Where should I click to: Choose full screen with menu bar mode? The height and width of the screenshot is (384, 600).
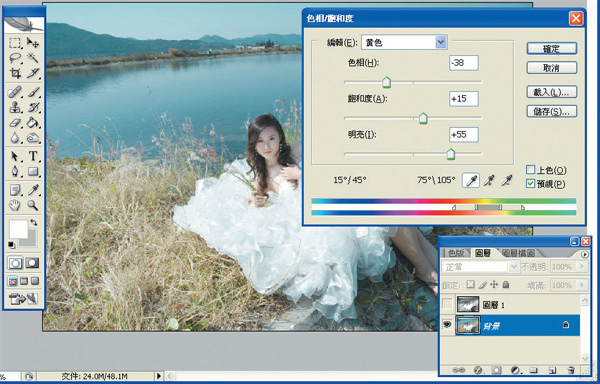coord(24,281)
